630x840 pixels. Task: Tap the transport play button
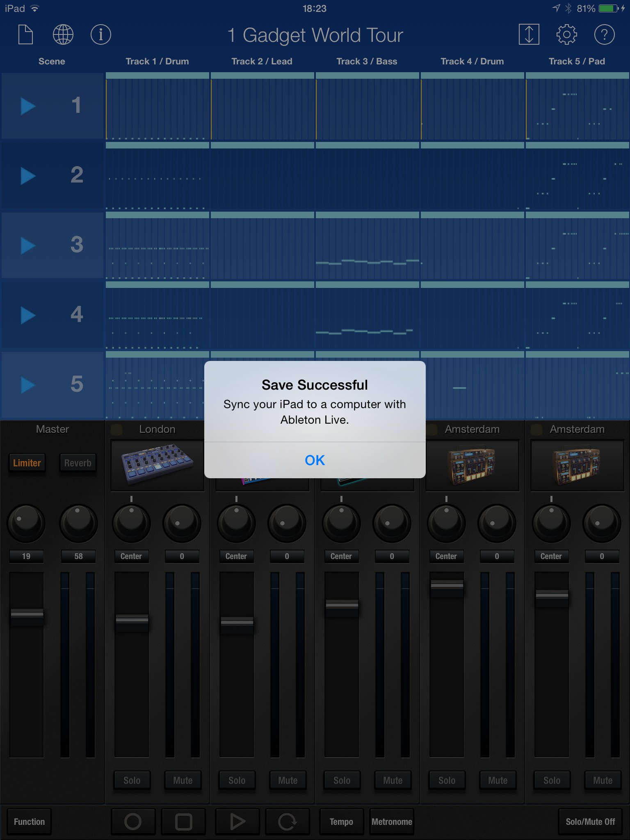(237, 822)
